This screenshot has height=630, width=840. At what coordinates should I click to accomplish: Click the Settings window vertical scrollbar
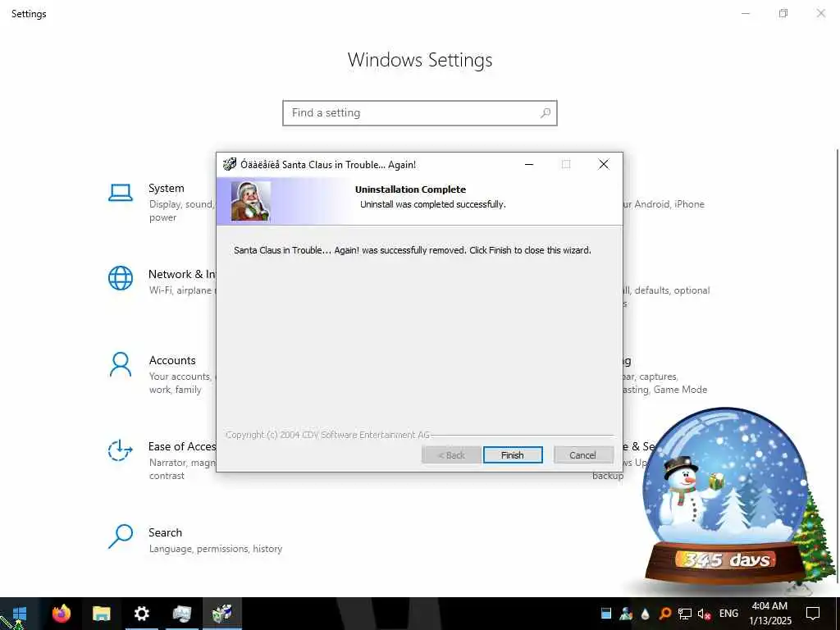click(x=837, y=367)
